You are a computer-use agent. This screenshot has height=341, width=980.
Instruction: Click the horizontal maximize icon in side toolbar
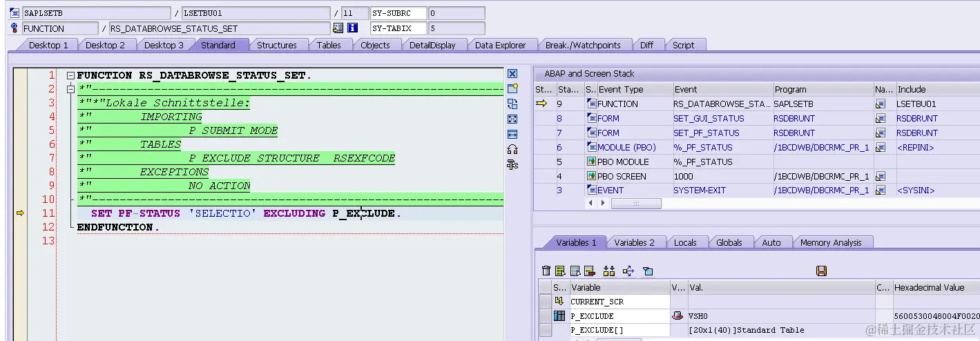point(512,134)
